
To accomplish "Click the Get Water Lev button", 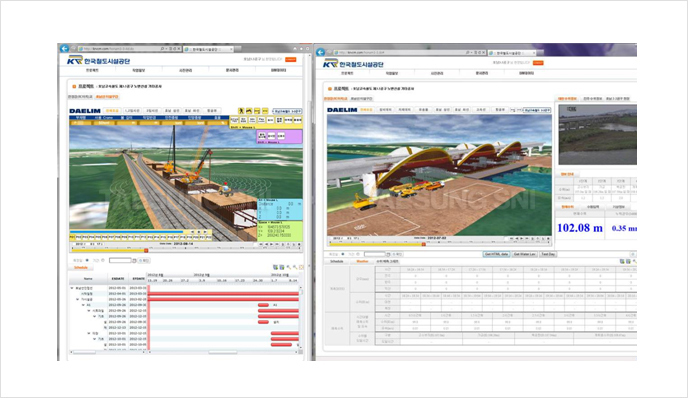I will pos(524,254).
